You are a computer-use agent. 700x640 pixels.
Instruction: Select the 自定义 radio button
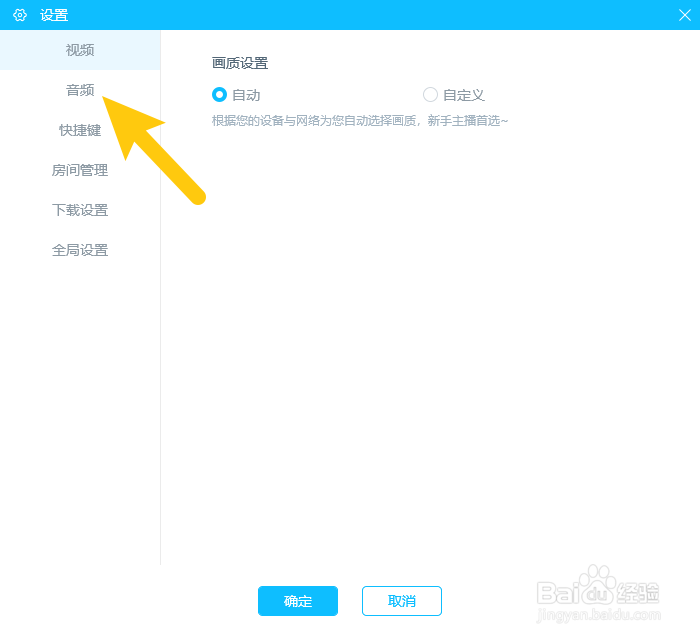point(430,95)
